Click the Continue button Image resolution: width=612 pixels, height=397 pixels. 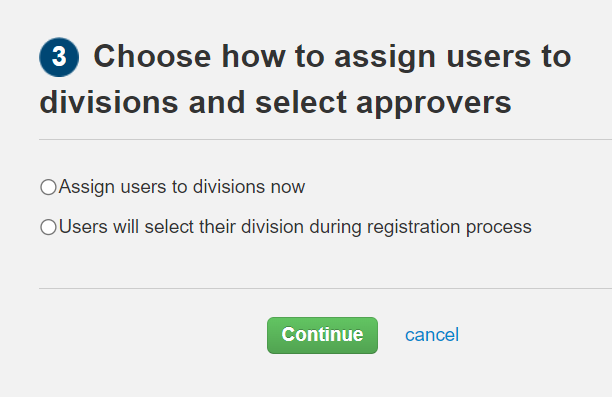[x=322, y=335]
